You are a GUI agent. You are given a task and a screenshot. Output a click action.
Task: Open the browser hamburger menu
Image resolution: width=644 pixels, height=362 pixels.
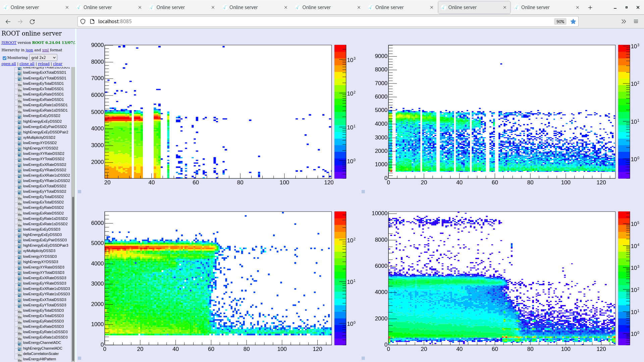click(636, 22)
